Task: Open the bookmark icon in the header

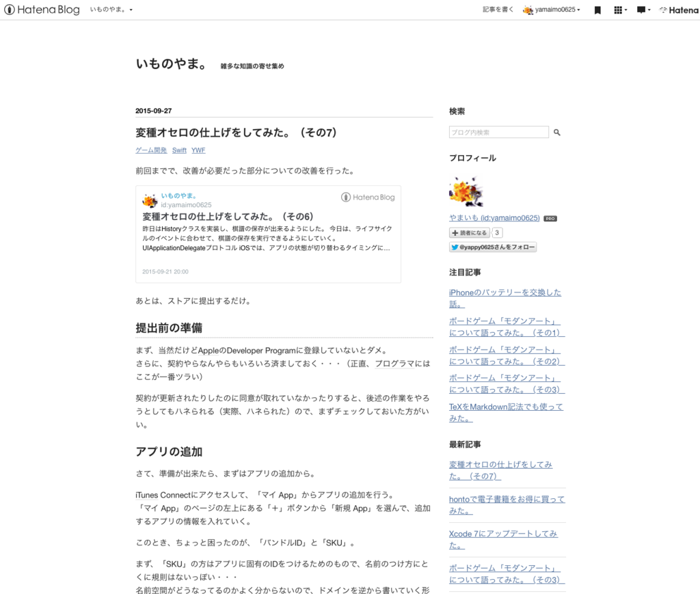Action: point(597,10)
